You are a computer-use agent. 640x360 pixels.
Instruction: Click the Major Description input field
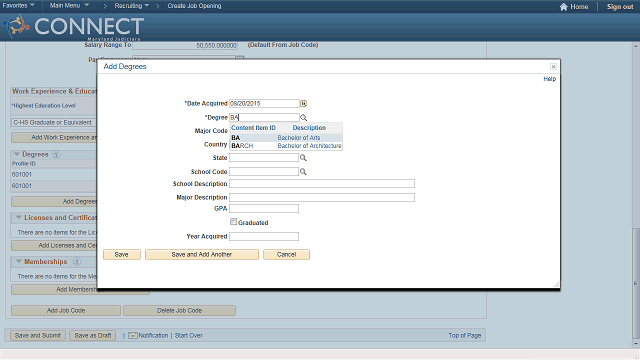coord(322,198)
